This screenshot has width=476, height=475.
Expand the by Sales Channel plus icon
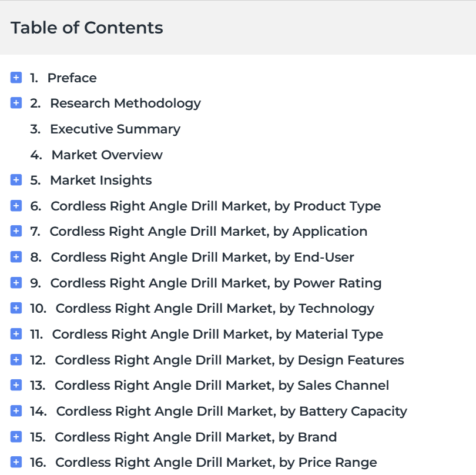click(x=16, y=386)
